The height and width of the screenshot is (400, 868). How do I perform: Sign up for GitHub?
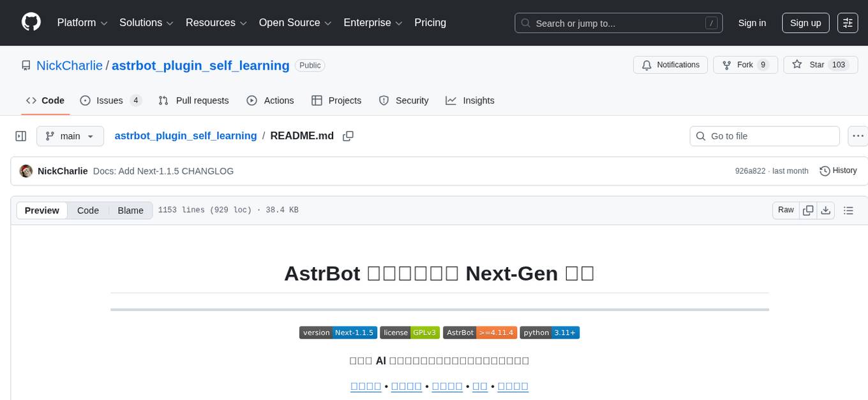(805, 22)
